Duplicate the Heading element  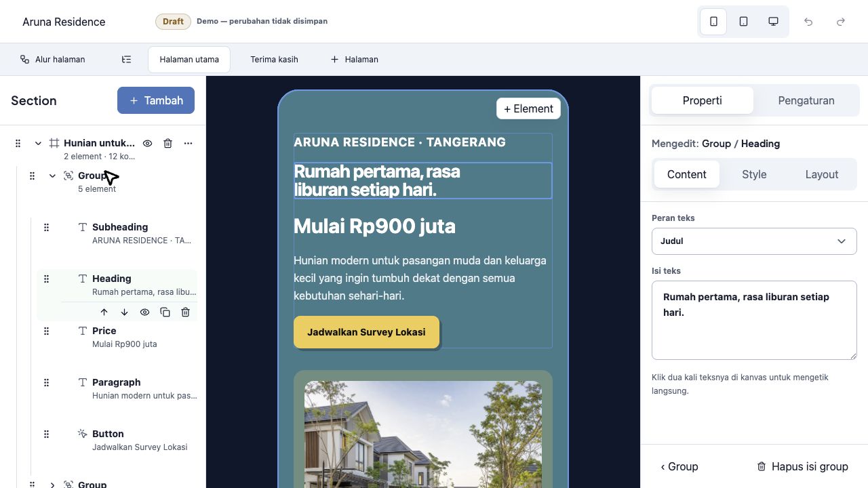click(x=165, y=312)
